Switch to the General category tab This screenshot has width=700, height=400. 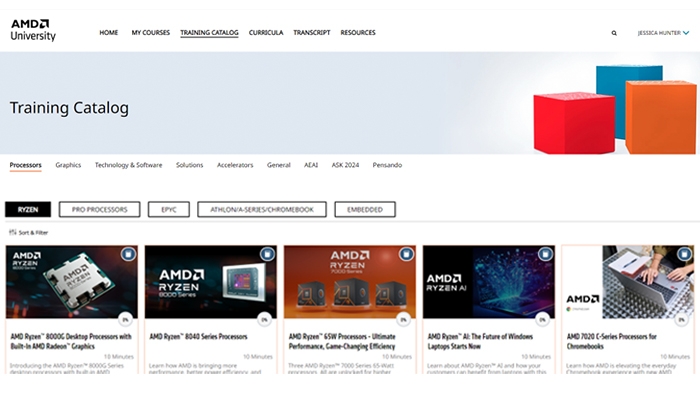pyautogui.click(x=279, y=165)
